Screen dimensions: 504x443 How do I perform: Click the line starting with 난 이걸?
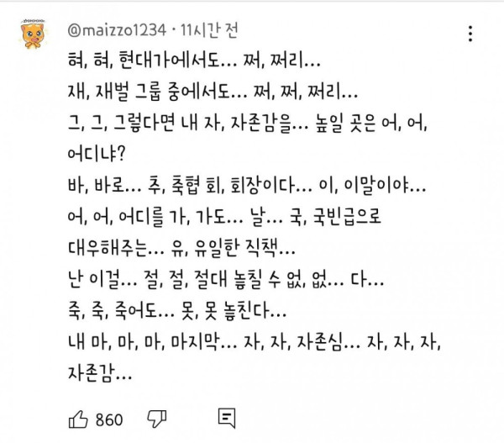[226, 279]
